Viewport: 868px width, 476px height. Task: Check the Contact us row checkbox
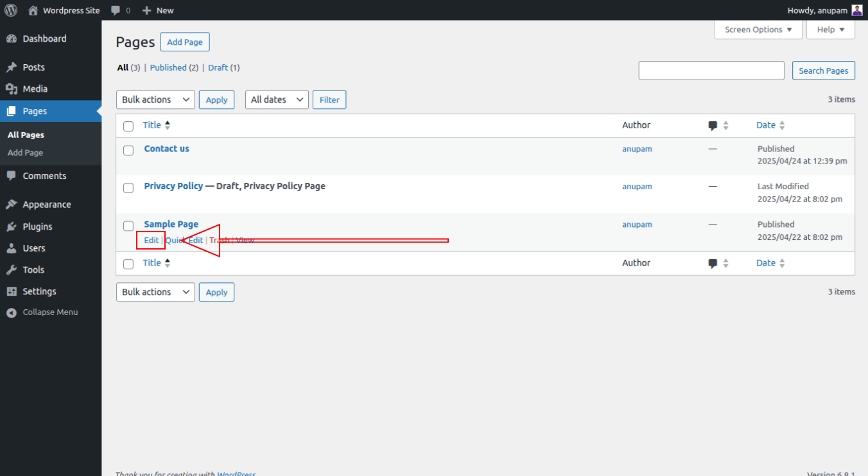tap(128, 150)
